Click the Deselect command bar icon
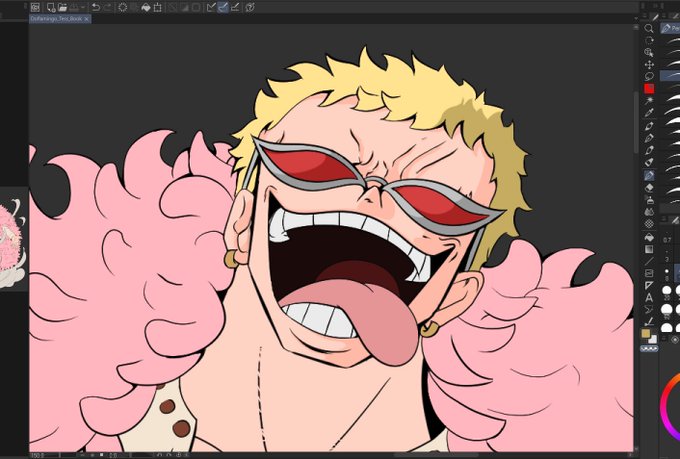This screenshot has height=459, width=680. pos(173,7)
